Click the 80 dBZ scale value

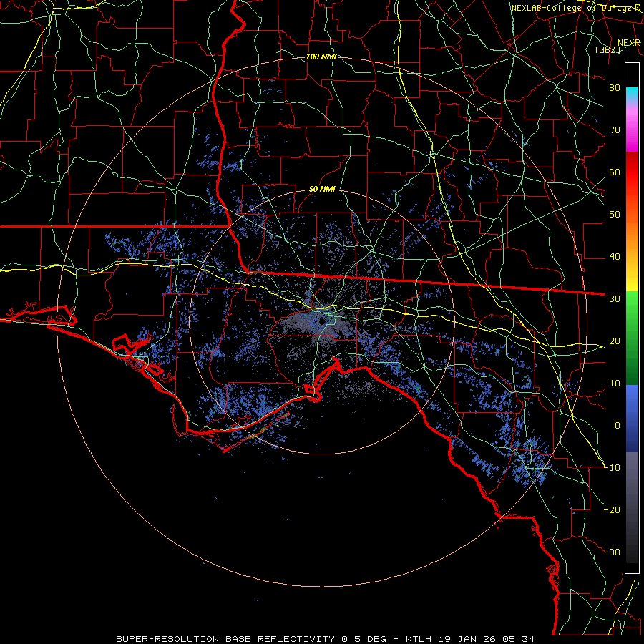coord(615,88)
